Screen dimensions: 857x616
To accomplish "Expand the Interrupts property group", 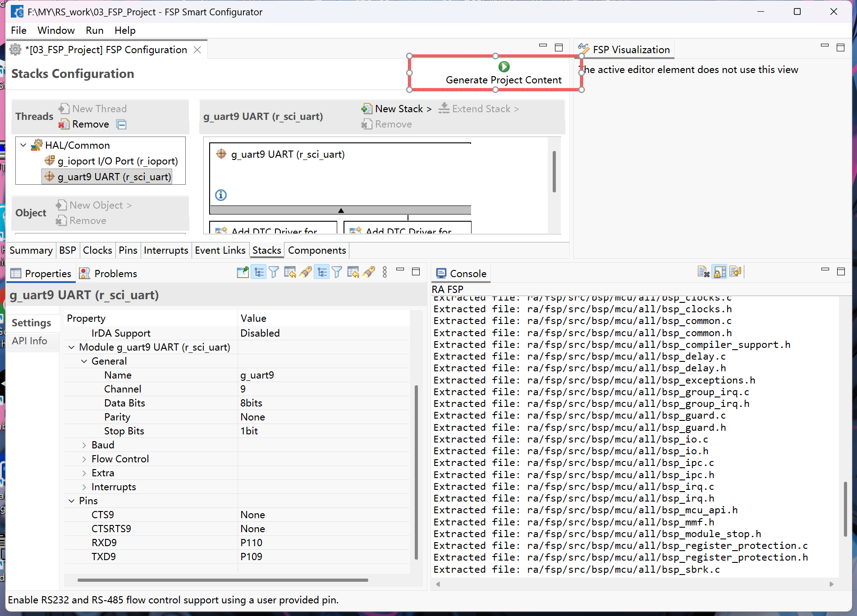I will pyautogui.click(x=84, y=487).
